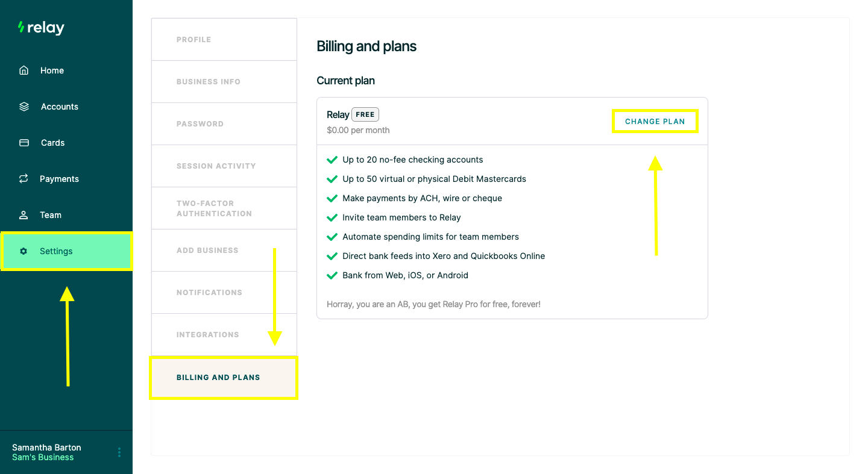The image size is (868, 474).
Task: Go to Two-Factor Authentication settings
Action: pos(224,208)
